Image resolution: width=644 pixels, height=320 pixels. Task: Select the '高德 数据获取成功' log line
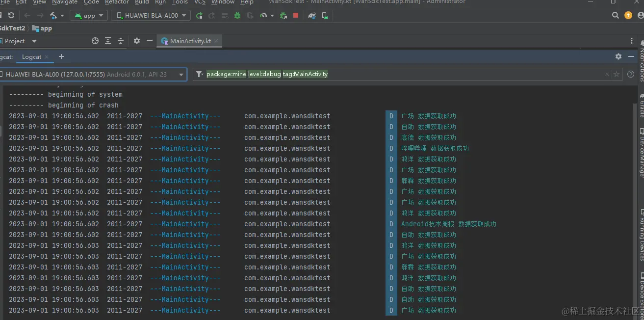[429, 137]
